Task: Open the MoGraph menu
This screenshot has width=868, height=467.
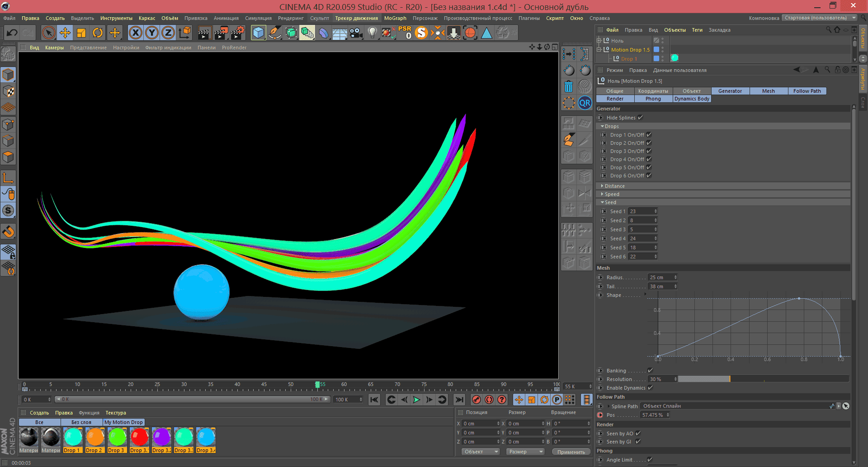Action: pyautogui.click(x=395, y=18)
